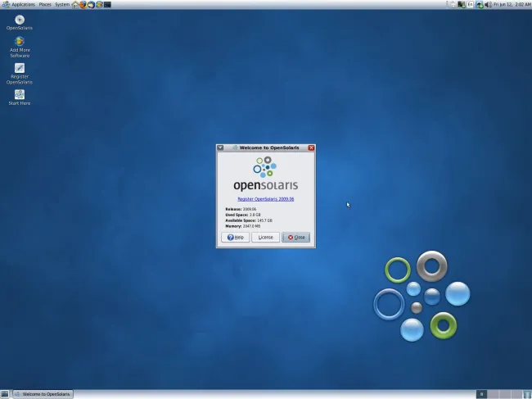The height and width of the screenshot is (399, 532).
Task: Launch Firefox from the top panel
Action: [x=83, y=4]
